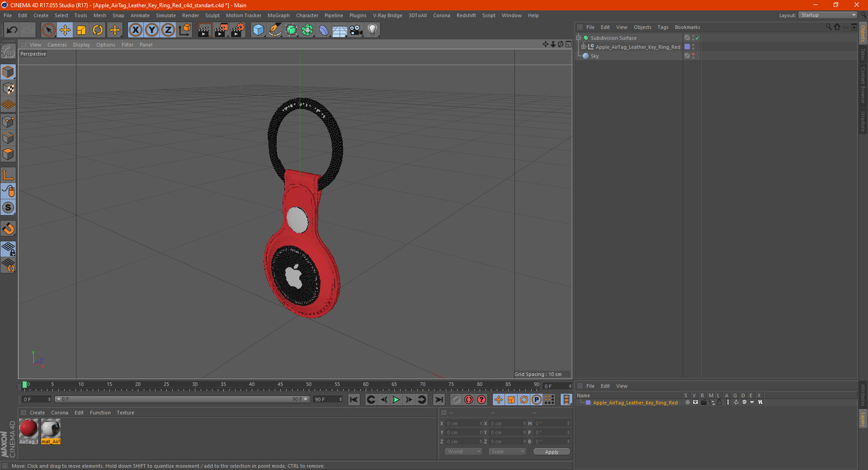Open the MoGraph menu

pyautogui.click(x=278, y=15)
